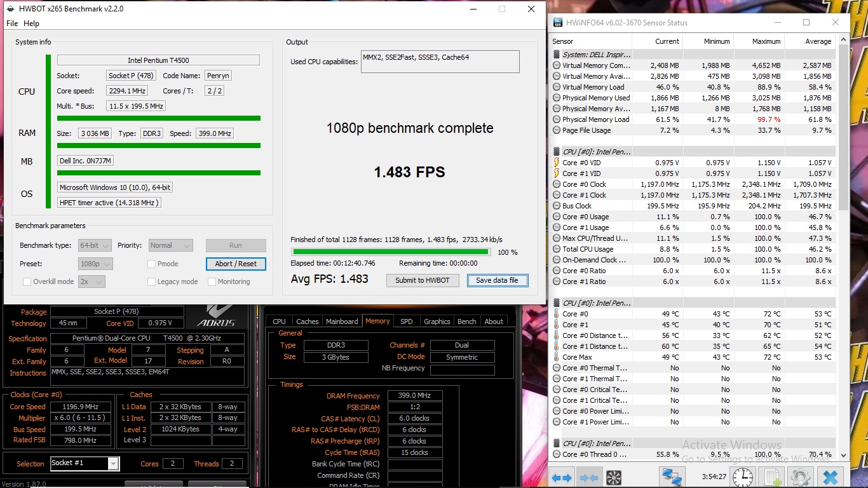Open the File menu in HWBOT

coord(12,24)
